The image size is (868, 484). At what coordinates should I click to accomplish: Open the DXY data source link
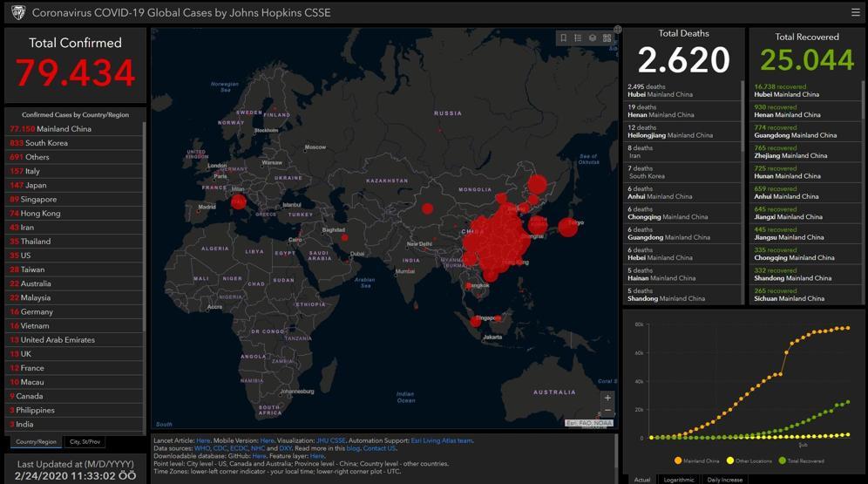(x=286, y=448)
